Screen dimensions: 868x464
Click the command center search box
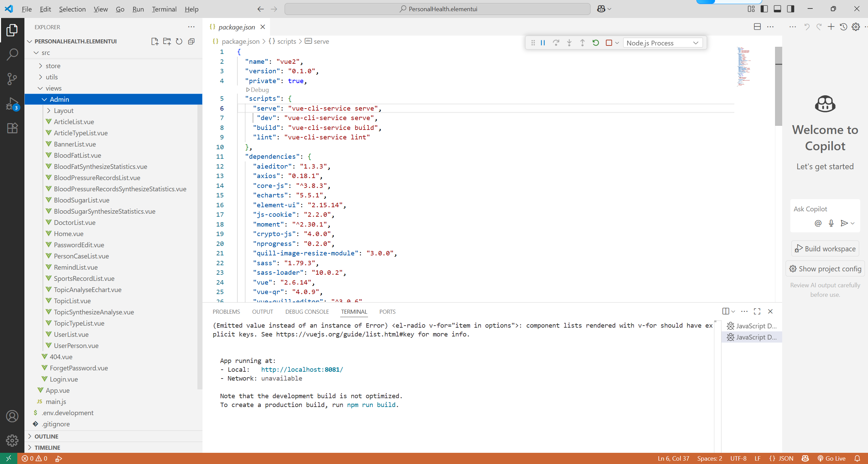(x=438, y=9)
